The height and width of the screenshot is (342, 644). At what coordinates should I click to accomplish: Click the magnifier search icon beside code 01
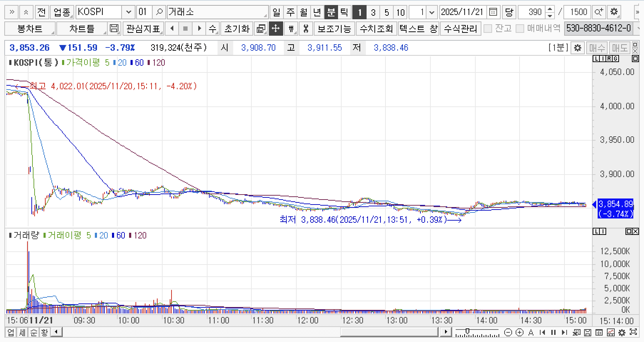[159, 12]
